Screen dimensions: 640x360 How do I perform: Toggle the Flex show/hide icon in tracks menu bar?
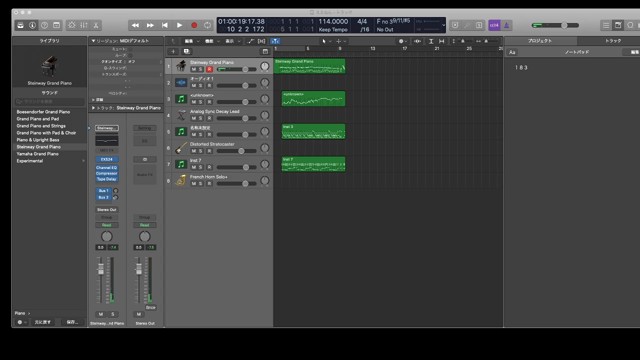pos(262,41)
